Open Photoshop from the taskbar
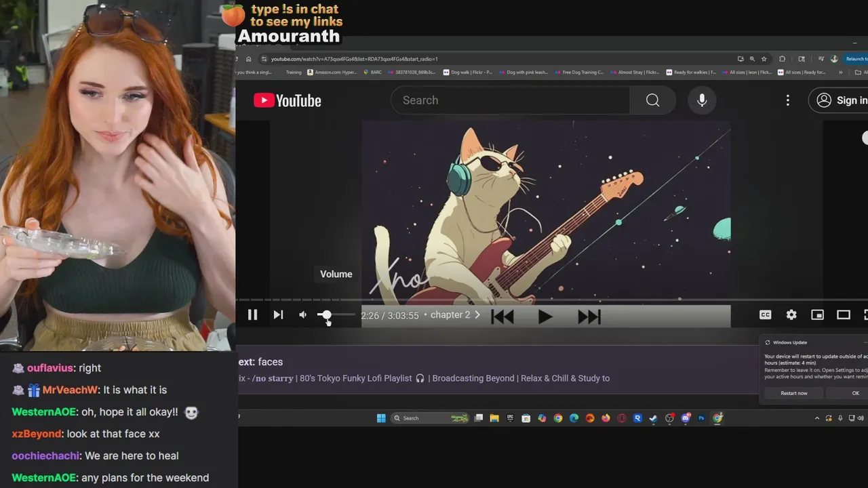868x488 pixels. (702, 418)
